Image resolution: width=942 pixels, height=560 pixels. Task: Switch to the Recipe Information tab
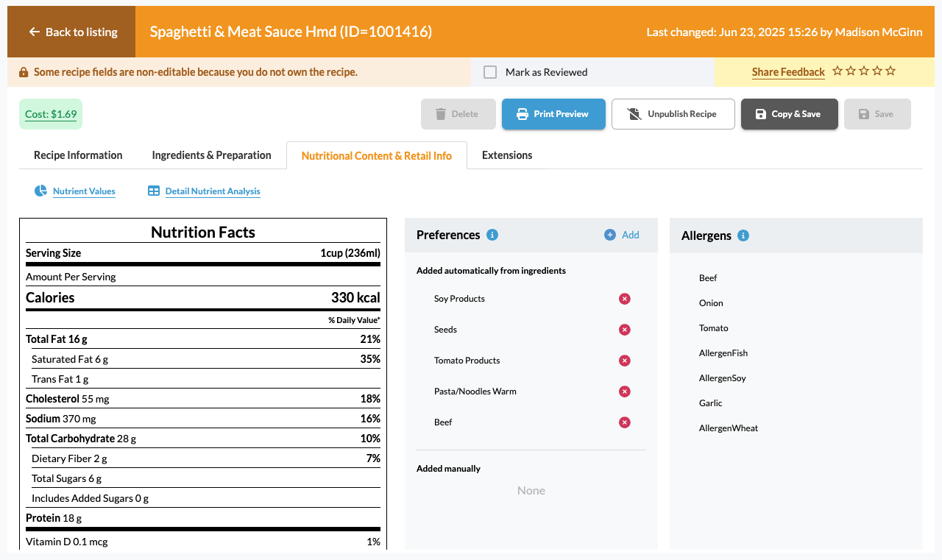pos(77,155)
